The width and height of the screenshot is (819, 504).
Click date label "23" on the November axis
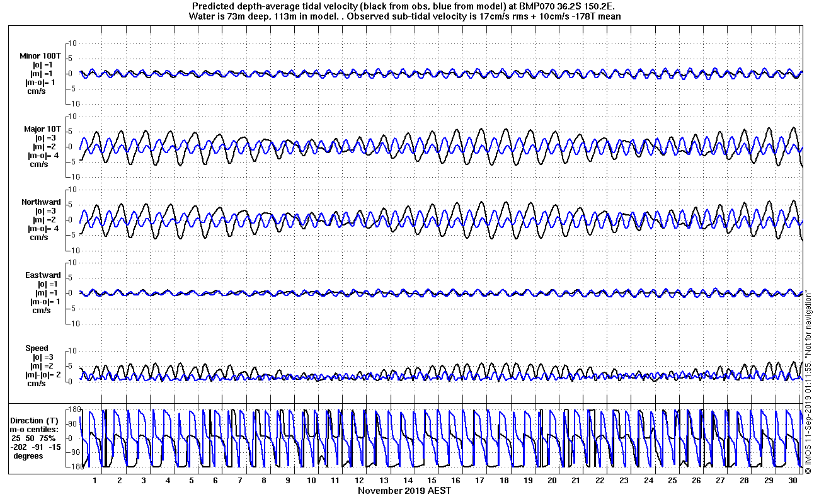(x=624, y=481)
